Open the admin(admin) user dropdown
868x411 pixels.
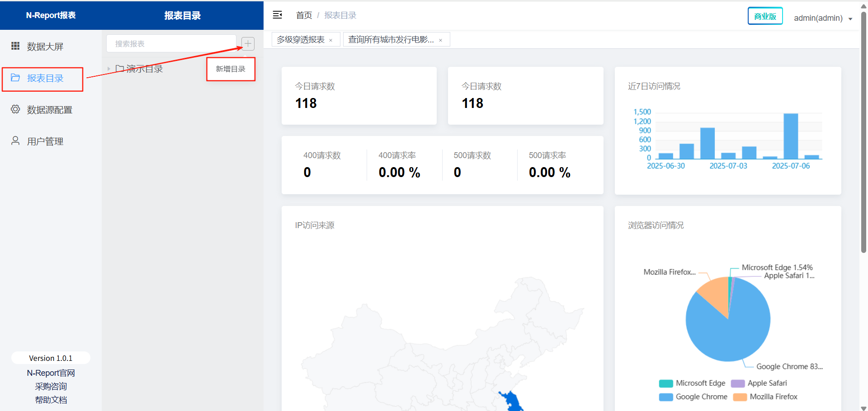822,18
